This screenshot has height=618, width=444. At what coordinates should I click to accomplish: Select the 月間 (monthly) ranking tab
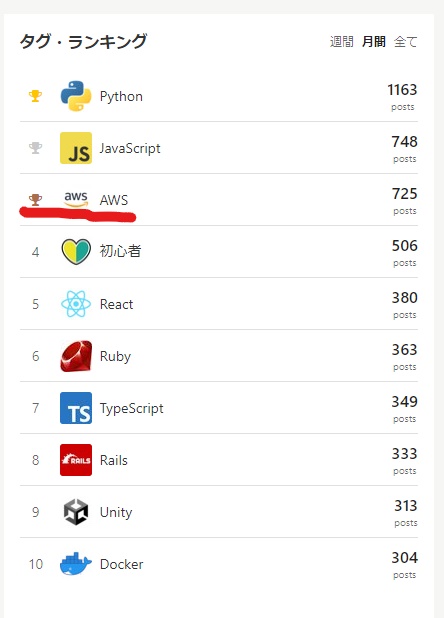click(x=374, y=41)
